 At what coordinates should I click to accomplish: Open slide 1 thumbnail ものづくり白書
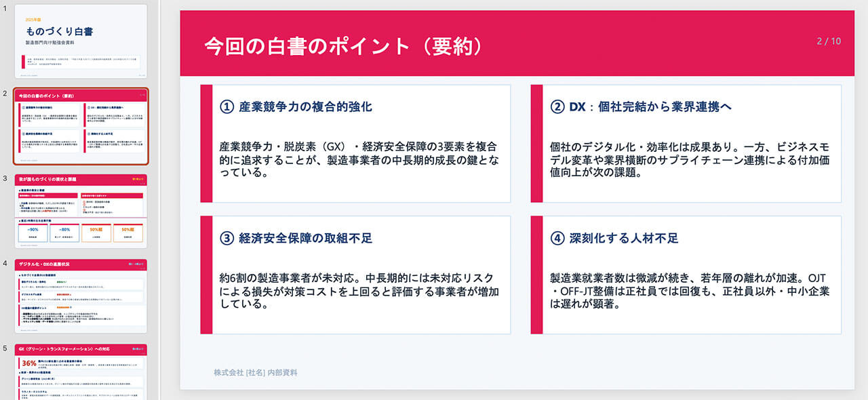pyautogui.click(x=80, y=41)
